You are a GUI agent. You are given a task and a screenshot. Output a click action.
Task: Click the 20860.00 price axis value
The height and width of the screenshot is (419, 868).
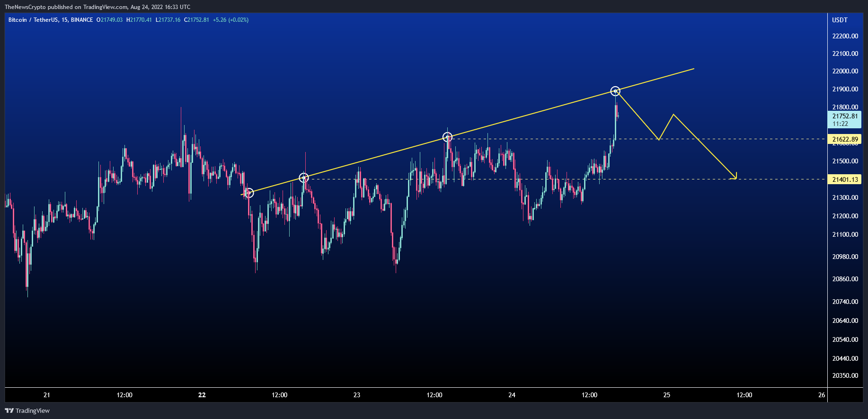point(845,279)
